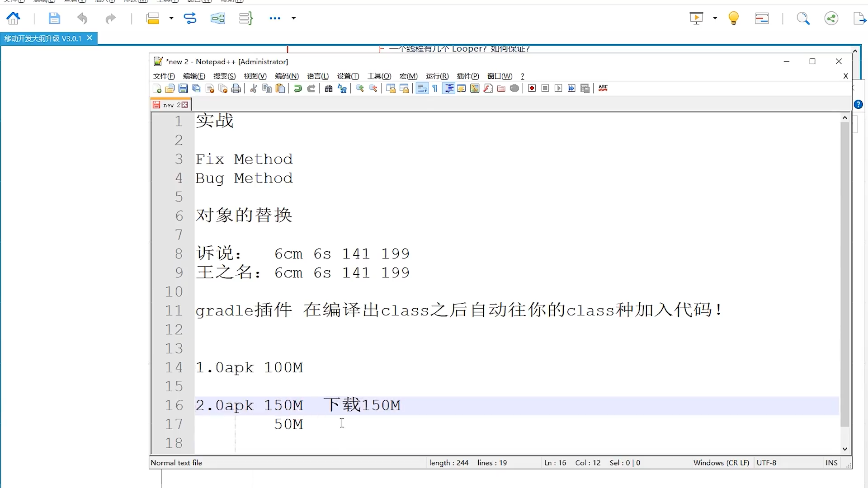The height and width of the screenshot is (488, 868).
Task: Toggle Word Wrap in Notepad++ toolbar
Action: (x=422, y=89)
